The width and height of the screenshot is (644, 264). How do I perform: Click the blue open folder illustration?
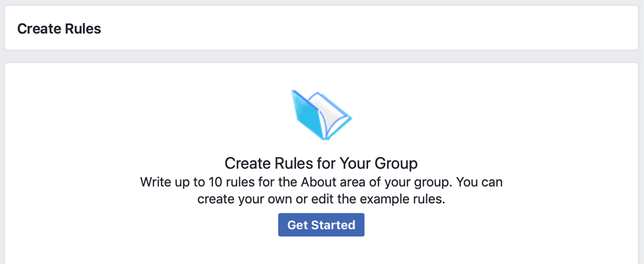(321, 115)
